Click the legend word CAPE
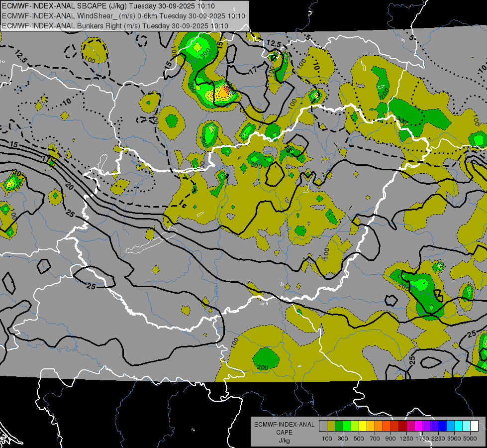Image resolution: width=487 pixels, height=448 pixels. click(284, 433)
